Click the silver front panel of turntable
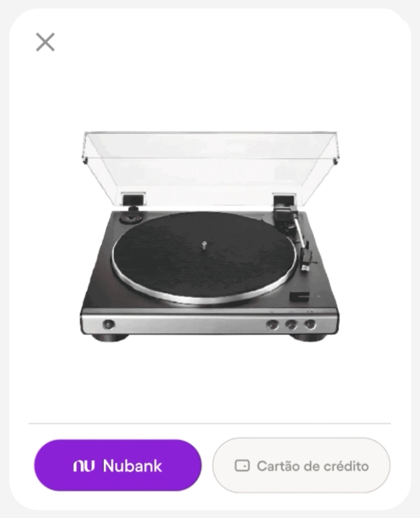 (x=209, y=324)
